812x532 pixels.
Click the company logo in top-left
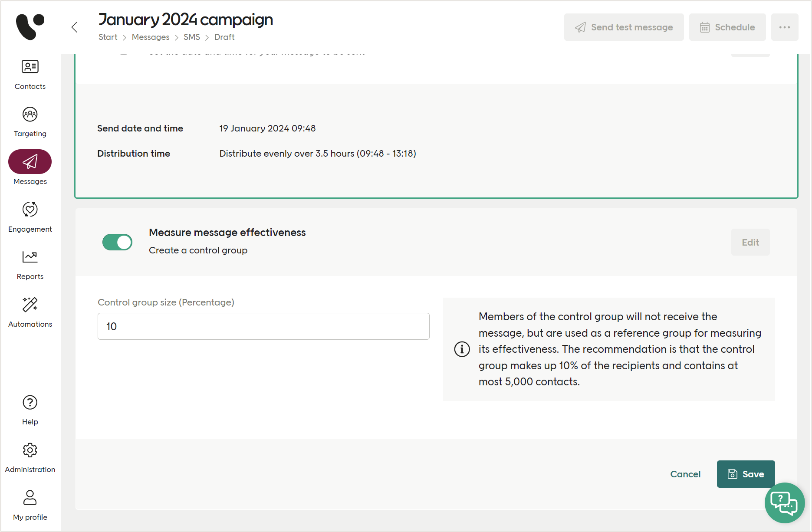30,27
